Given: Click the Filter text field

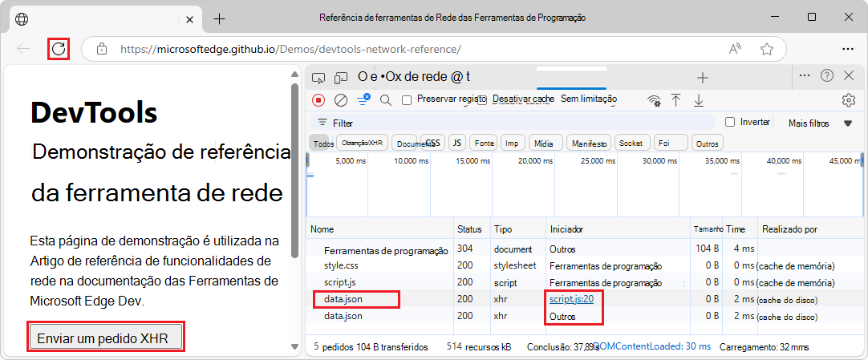Looking at the screenshot, I should coord(512,123).
